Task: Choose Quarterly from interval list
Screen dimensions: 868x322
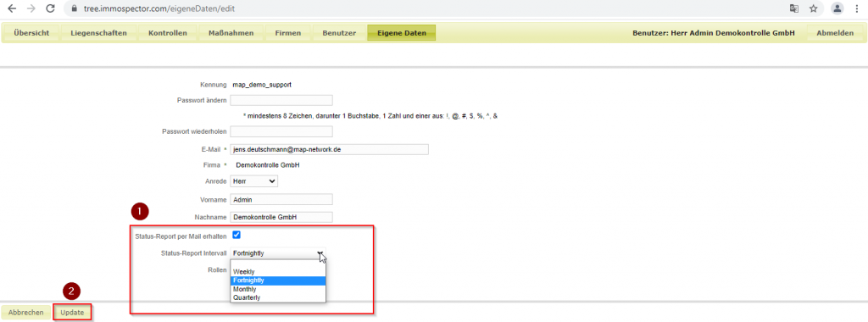Action: (x=278, y=297)
